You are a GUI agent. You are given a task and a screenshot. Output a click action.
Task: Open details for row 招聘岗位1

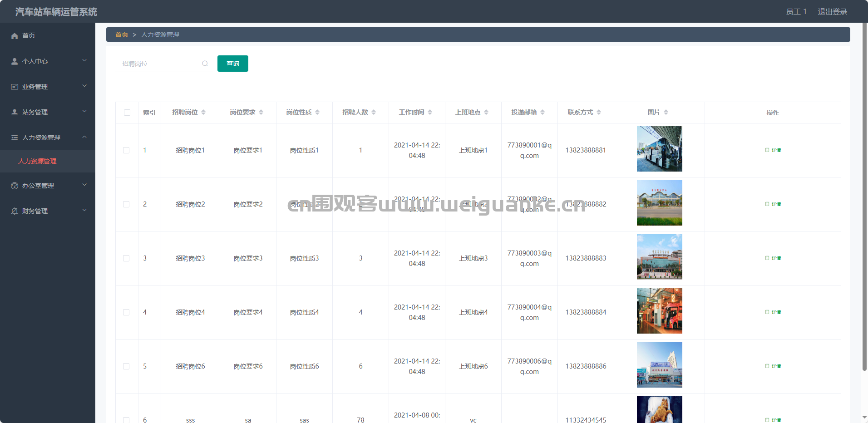pos(773,150)
